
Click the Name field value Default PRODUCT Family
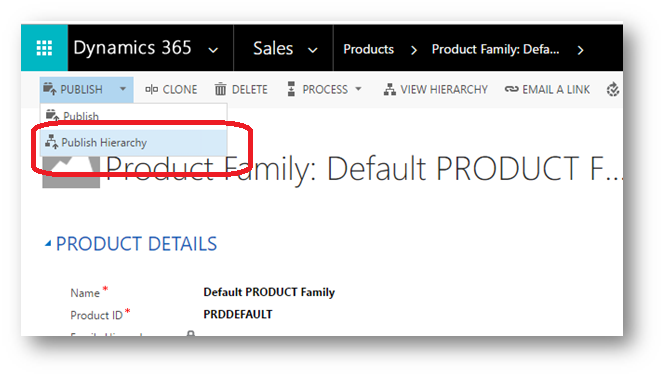pos(269,292)
